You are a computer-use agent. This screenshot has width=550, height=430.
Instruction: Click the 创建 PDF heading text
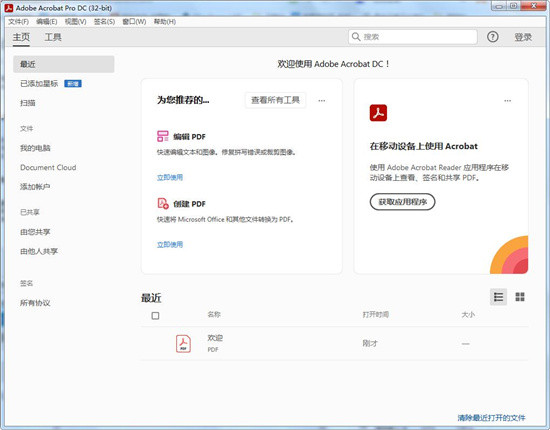[189, 204]
